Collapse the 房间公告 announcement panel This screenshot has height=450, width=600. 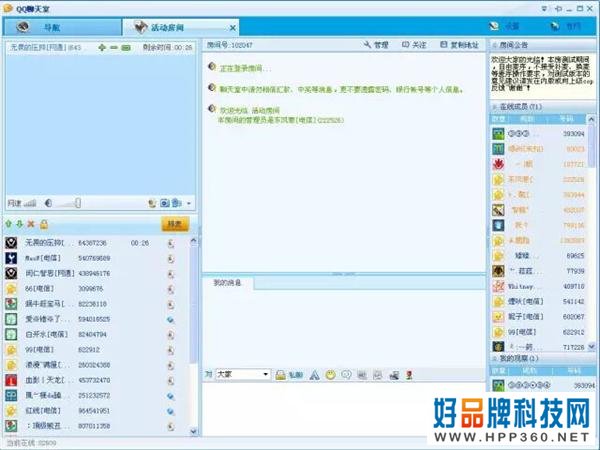coord(495,45)
